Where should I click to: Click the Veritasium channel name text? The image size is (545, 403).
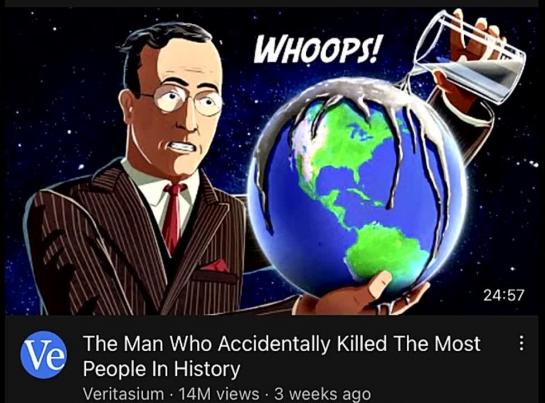pos(123,394)
